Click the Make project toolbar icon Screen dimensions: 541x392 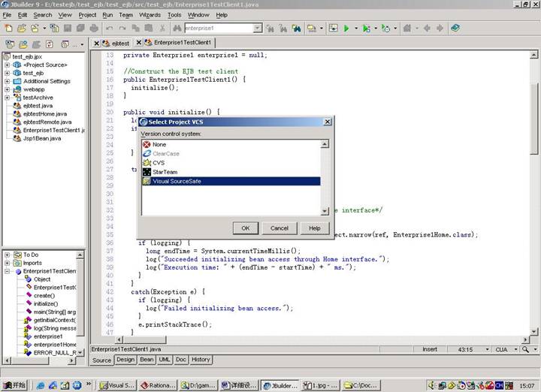(x=312, y=29)
